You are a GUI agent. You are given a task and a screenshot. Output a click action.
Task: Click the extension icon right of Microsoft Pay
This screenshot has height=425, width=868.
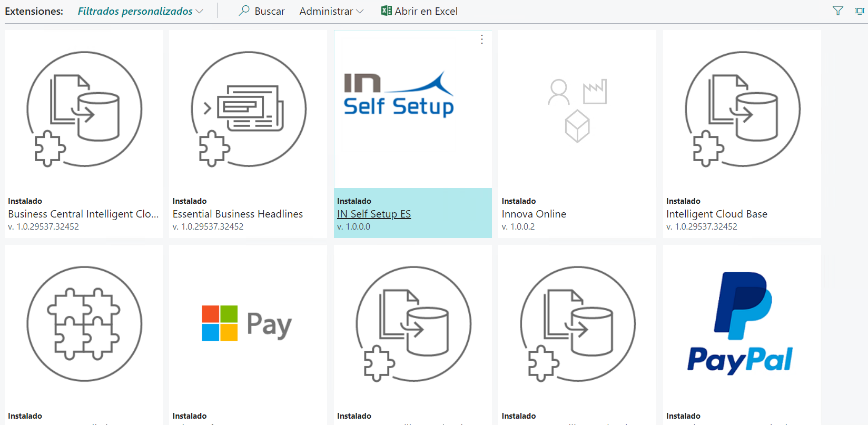pyautogui.click(x=413, y=324)
